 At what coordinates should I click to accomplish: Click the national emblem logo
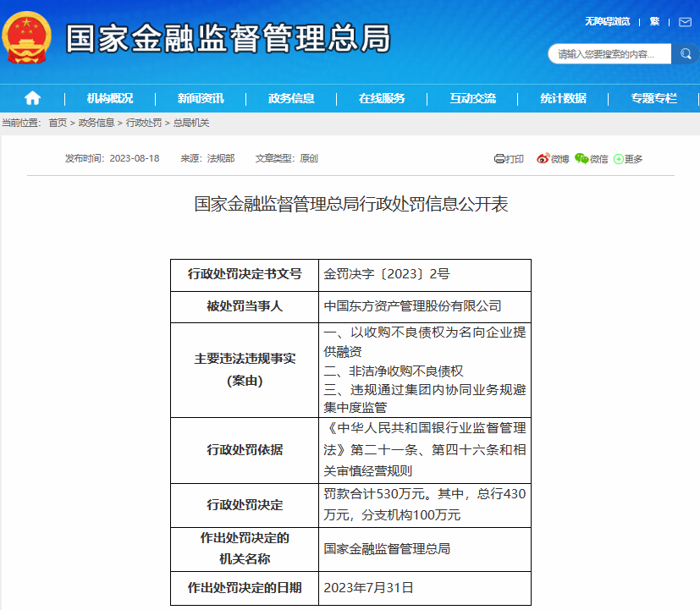coord(26,39)
